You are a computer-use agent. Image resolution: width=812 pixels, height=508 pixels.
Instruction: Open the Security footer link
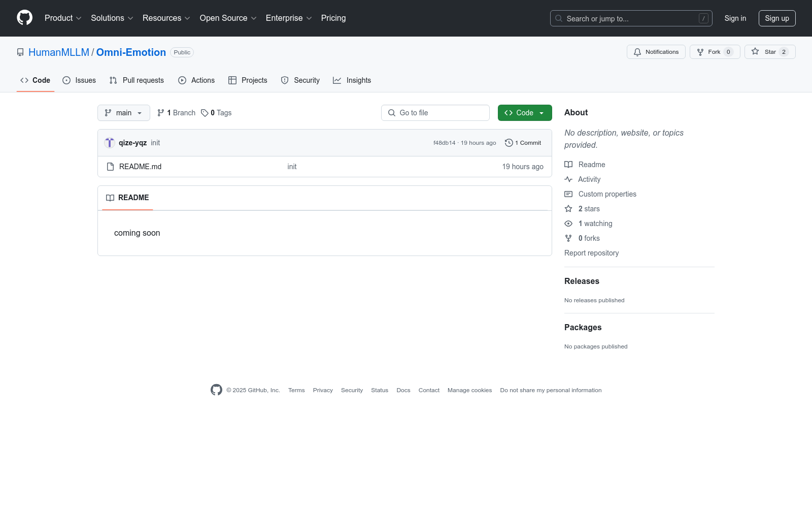352,390
